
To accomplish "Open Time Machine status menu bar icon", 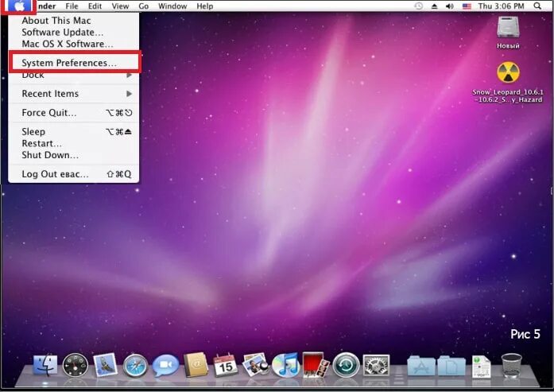I will tap(418, 6).
